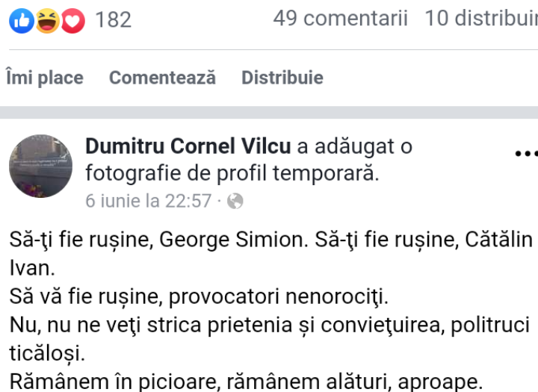Open Dumitru Cornel Vilcu's profile picture
The image size is (538, 392).
coord(41,167)
